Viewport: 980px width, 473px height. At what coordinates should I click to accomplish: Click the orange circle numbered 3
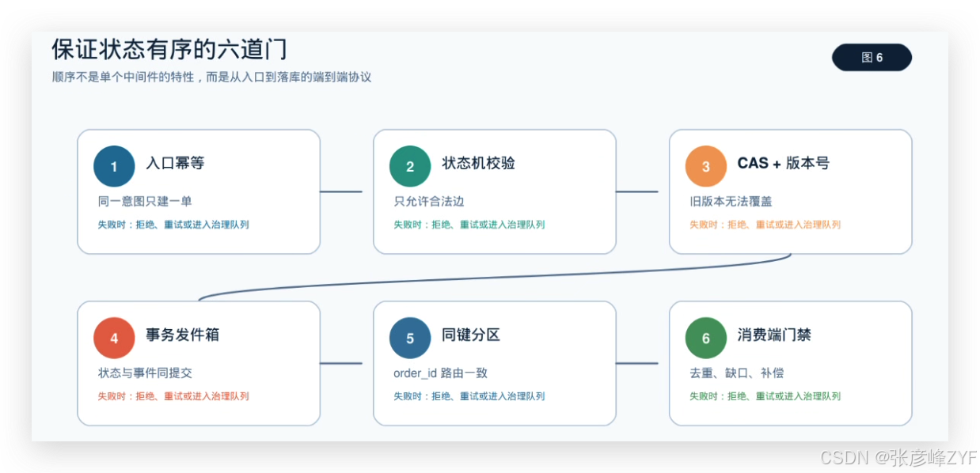(x=706, y=166)
